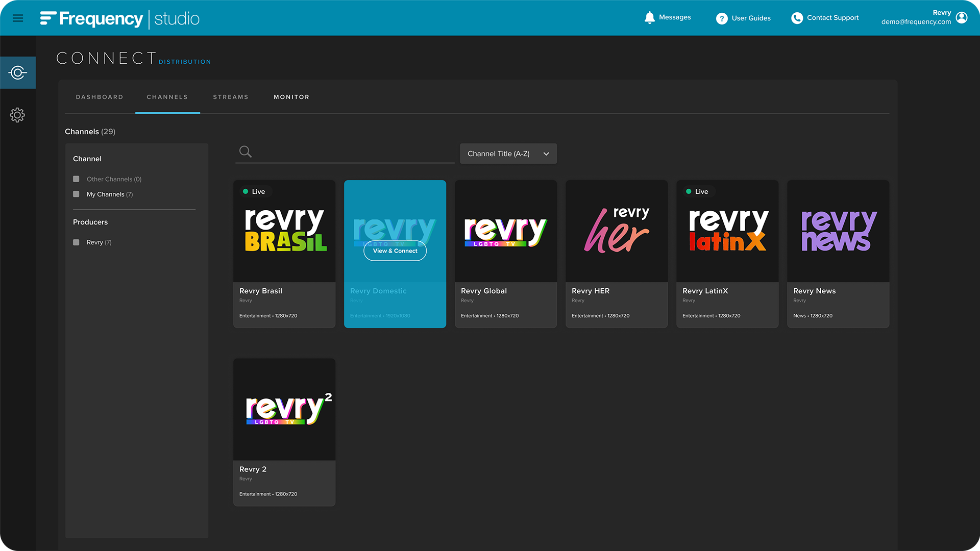Open the User Guides question mark icon
Viewport: 980px width, 551px height.
pos(722,18)
